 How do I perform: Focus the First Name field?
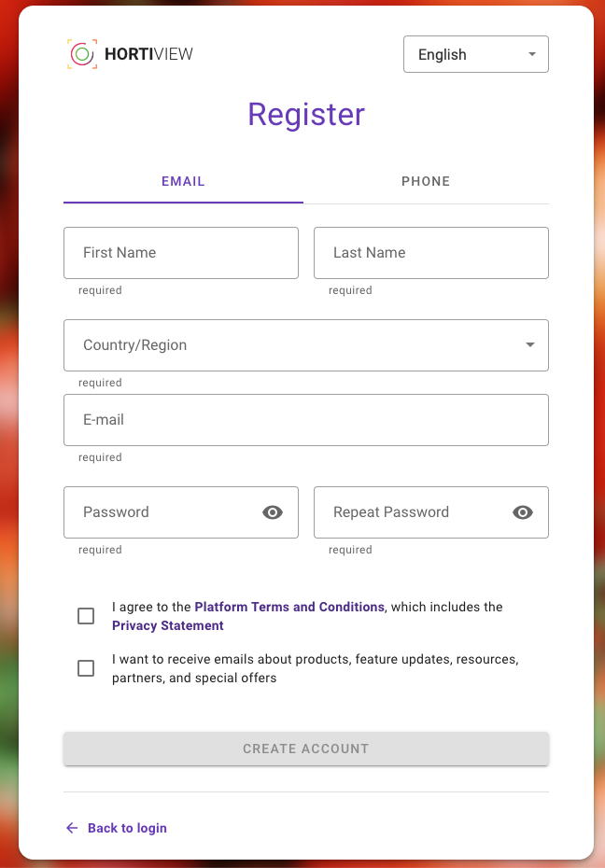pyautogui.click(x=181, y=253)
